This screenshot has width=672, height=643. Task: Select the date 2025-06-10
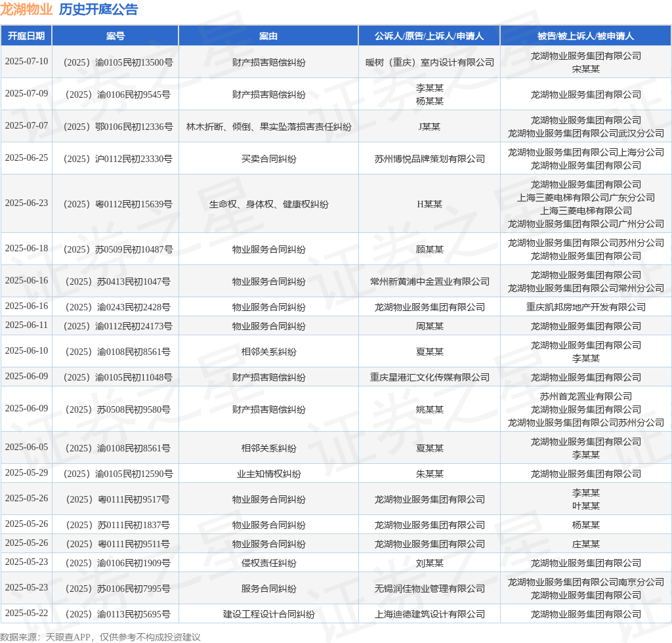(26, 351)
